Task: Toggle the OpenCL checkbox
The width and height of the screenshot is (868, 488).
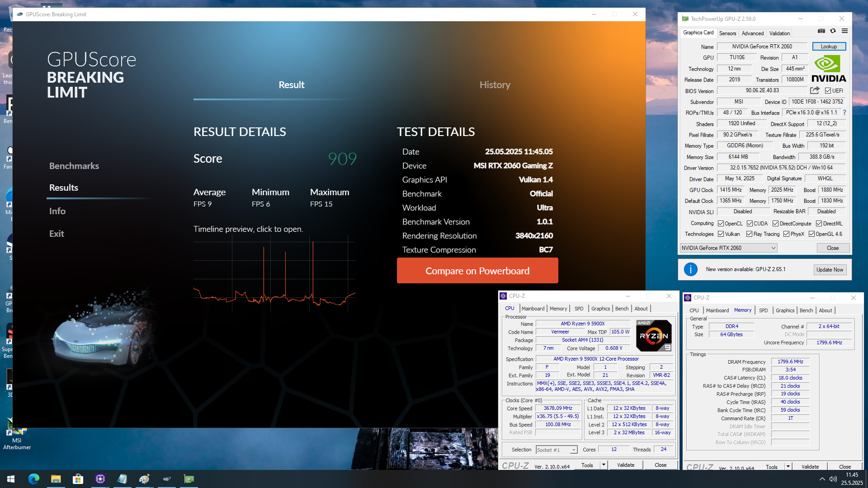Action: click(x=721, y=224)
